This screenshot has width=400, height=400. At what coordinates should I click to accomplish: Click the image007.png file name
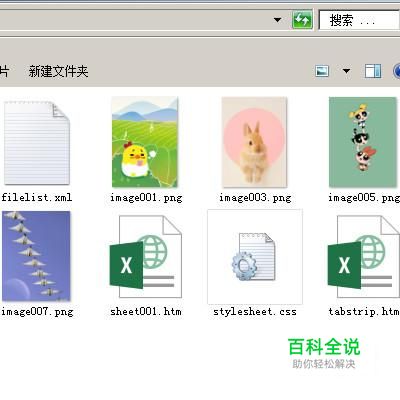point(37,312)
